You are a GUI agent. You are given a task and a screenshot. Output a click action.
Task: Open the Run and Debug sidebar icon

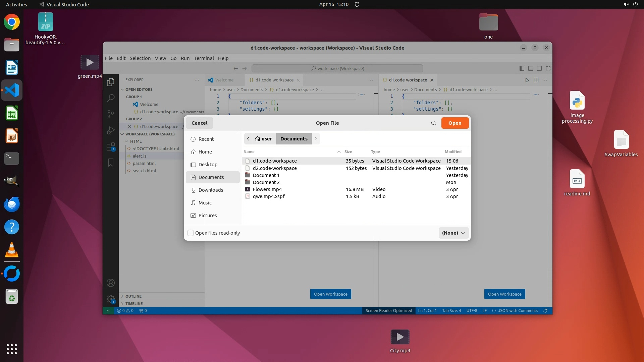pyautogui.click(x=110, y=130)
